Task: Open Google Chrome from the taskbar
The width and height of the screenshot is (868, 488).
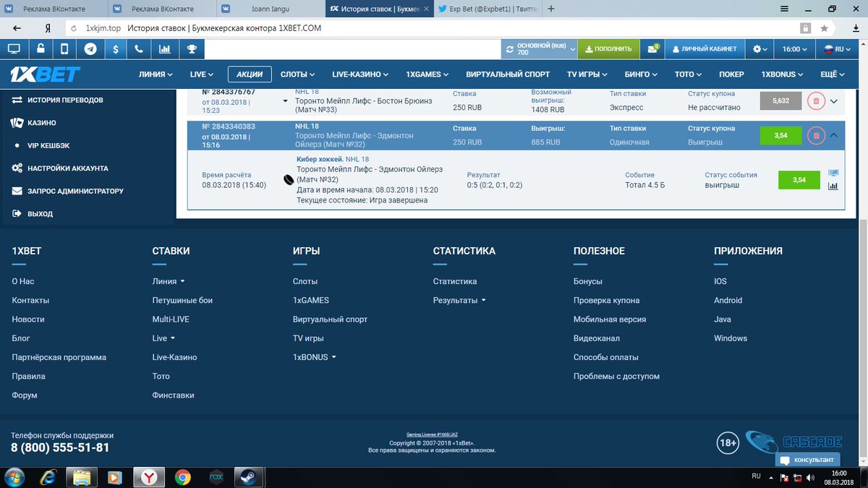Action: (182, 477)
